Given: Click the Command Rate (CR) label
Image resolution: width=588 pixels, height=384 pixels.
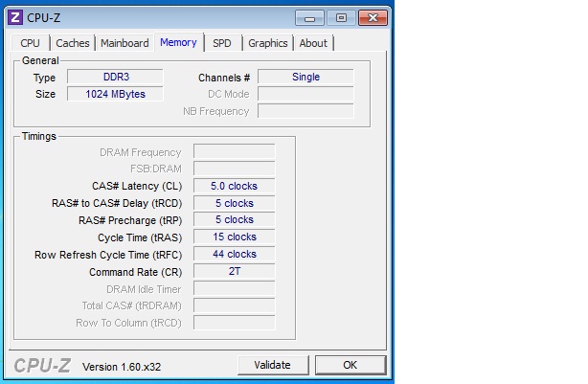Looking at the screenshot, I should pos(136,272).
